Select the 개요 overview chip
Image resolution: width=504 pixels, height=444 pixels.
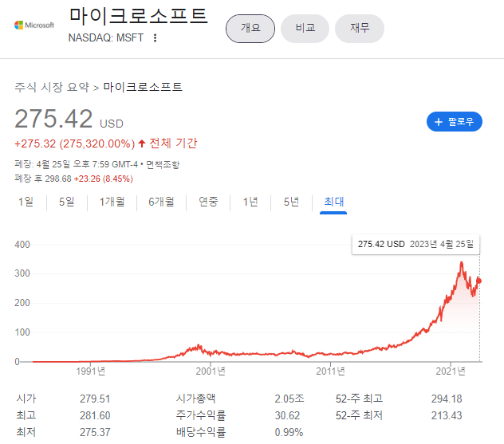[250, 29]
